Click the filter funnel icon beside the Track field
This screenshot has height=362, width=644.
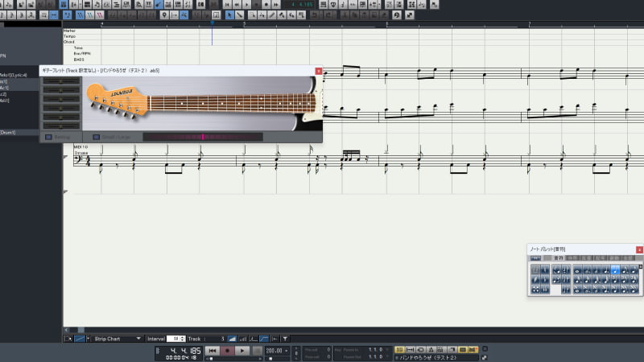tap(285, 339)
